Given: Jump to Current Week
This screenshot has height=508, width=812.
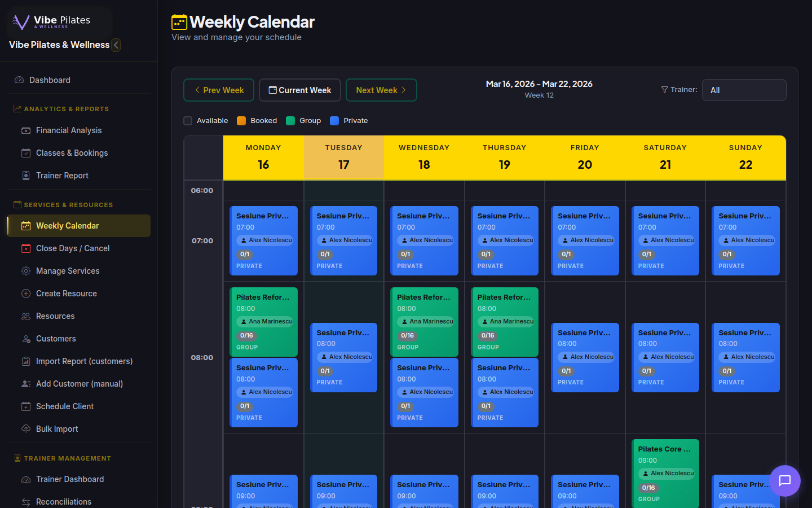Looking at the screenshot, I should tap(300, 90).
